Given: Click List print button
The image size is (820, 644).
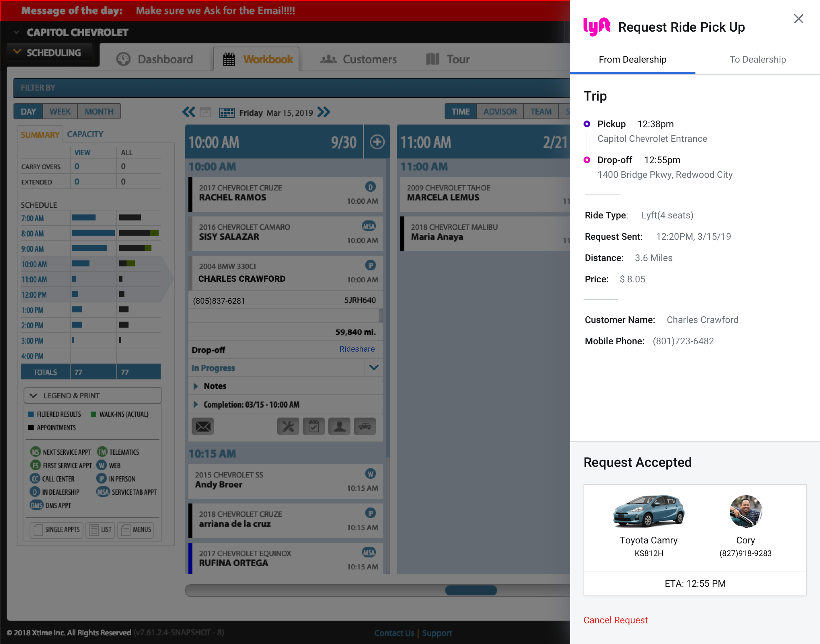Looking at the screenshot, I should tap(100, 530).
